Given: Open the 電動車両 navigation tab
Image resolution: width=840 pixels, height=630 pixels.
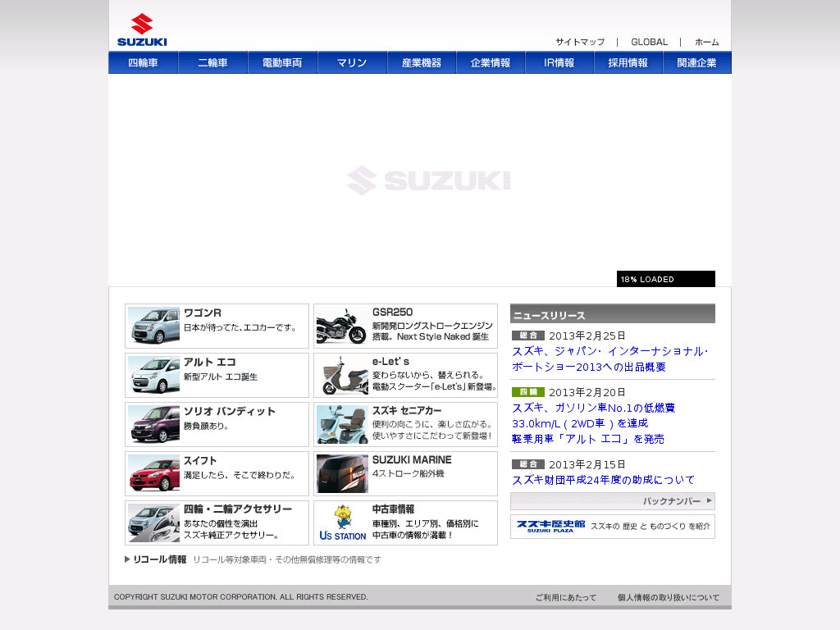Looking at the screenshot, I should [282, 62].
